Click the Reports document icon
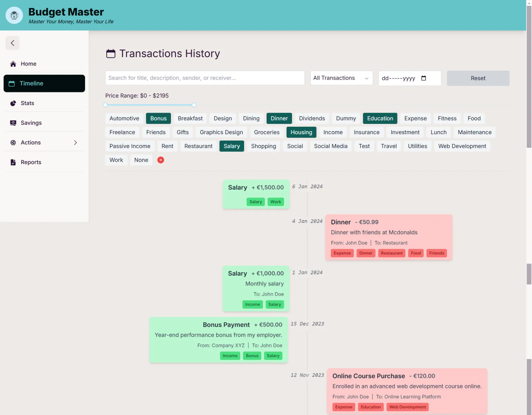The width and height of the screenshot is (532, 415). click(x=13, y=162)
